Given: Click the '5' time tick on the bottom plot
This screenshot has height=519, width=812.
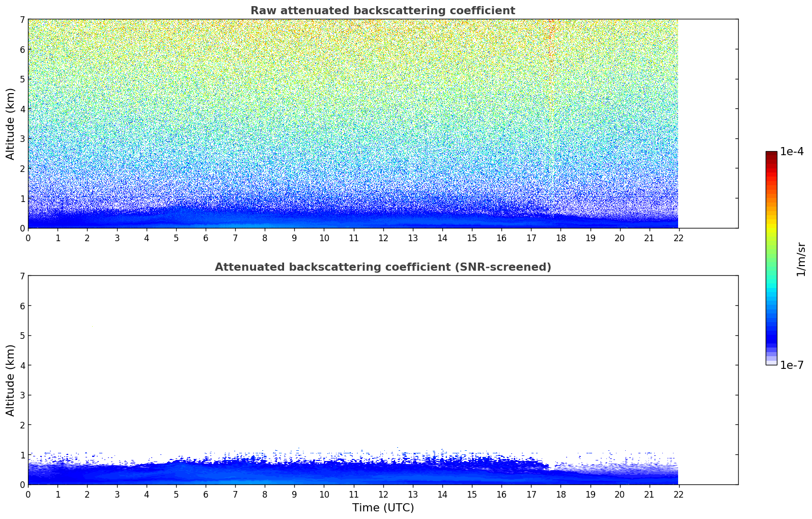Looking at the screenshot, I should tap(176, 494).
